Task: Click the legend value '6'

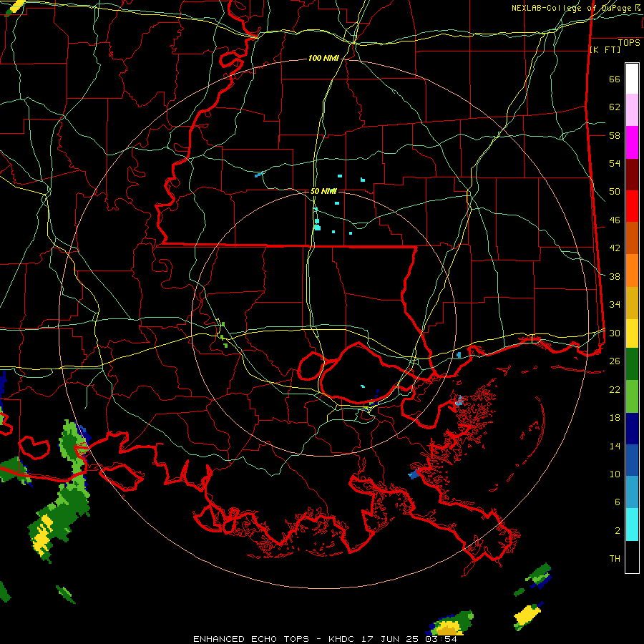Action: pyautogui.click(x=618, y=502)
